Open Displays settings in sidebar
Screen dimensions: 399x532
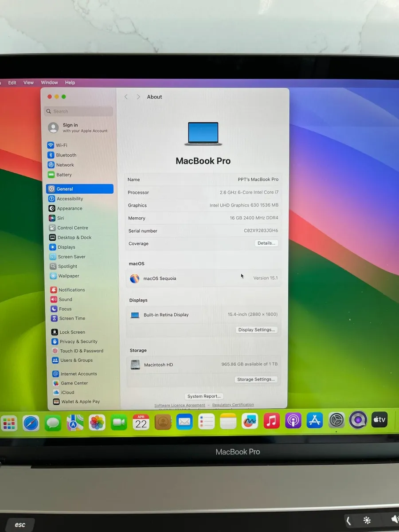coord(62,247)
